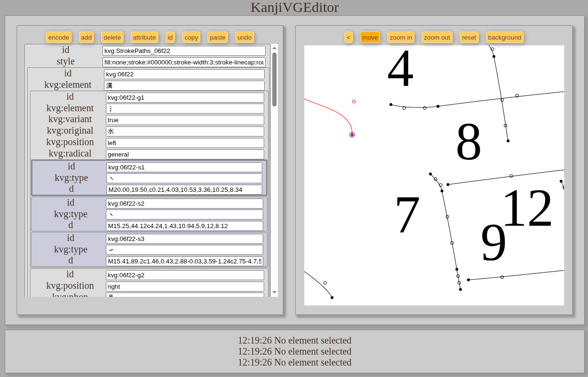Click the copy button
This screenshot has height=377, width=588.
191,37
